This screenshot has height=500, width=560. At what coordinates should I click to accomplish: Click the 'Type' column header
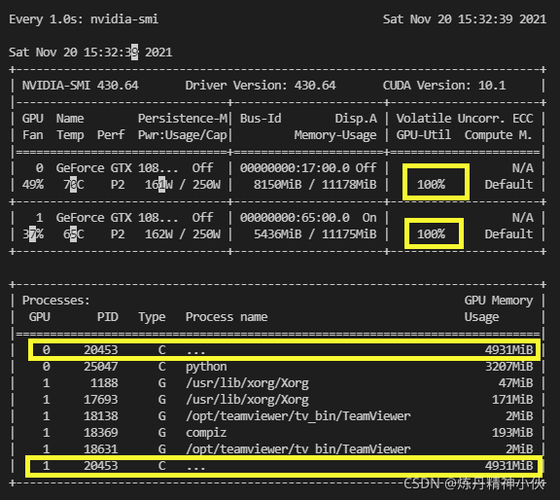point(152,317)
